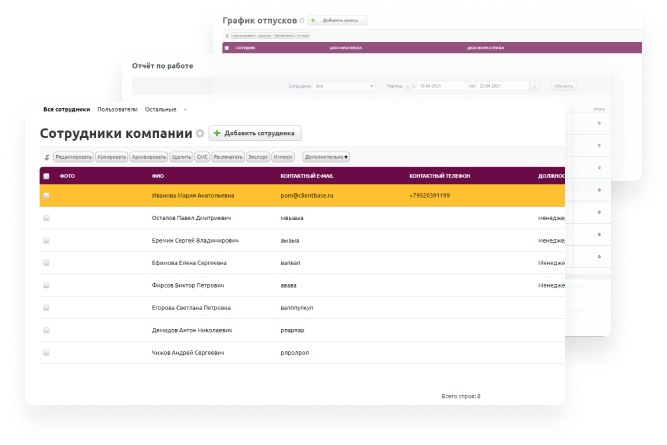Click the arrow icon left of Редактировать
The image size is (667, 445).
coord(47,157)
